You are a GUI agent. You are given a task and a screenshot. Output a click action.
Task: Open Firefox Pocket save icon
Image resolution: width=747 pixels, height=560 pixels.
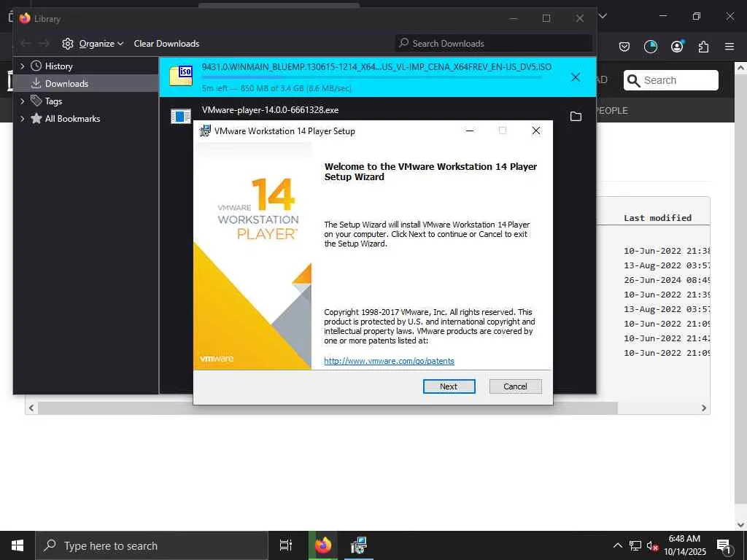point(624,47)
